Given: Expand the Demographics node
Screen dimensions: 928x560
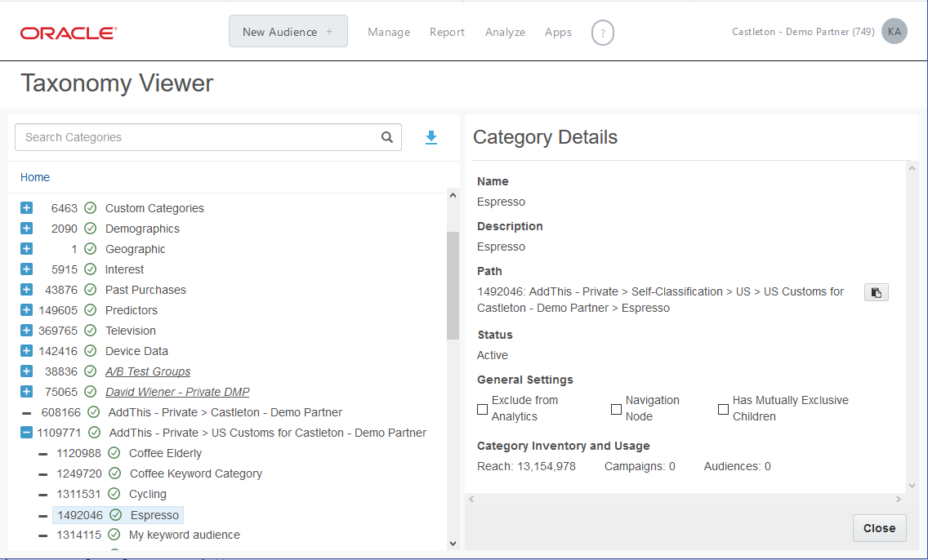Looking at the screenshot, I should click(27, 229).
